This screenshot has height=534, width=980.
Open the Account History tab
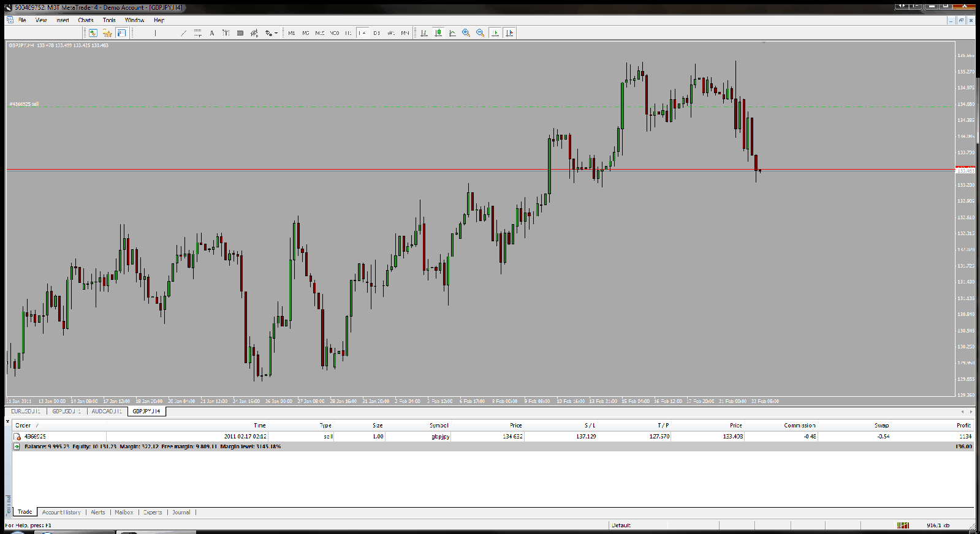coord(61,513)
